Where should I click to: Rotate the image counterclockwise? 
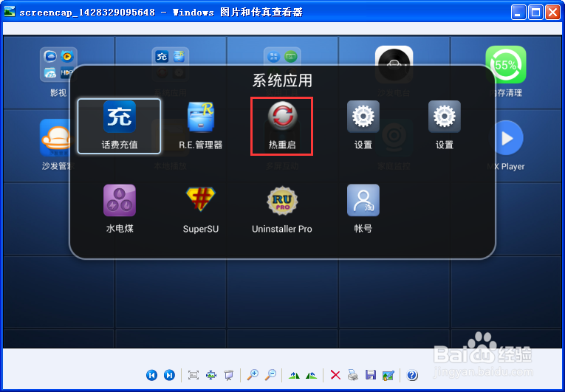point(311,376)
